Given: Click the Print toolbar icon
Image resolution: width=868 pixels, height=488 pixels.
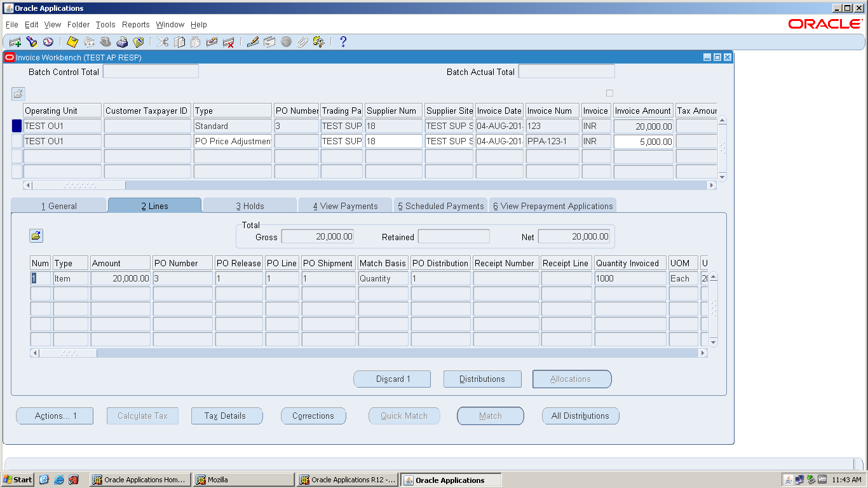Looking at the screenshot, I should click(x=122, y=42).
